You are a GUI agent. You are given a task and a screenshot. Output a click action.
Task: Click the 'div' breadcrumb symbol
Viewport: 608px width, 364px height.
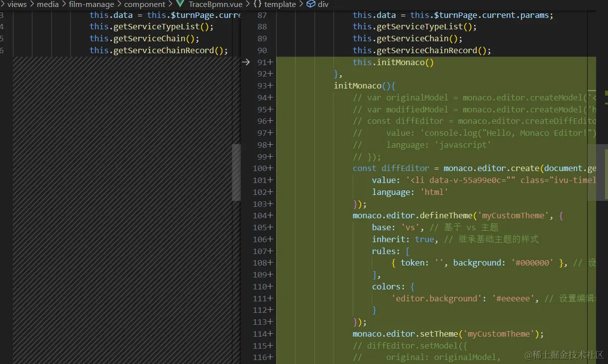point(323,4)
